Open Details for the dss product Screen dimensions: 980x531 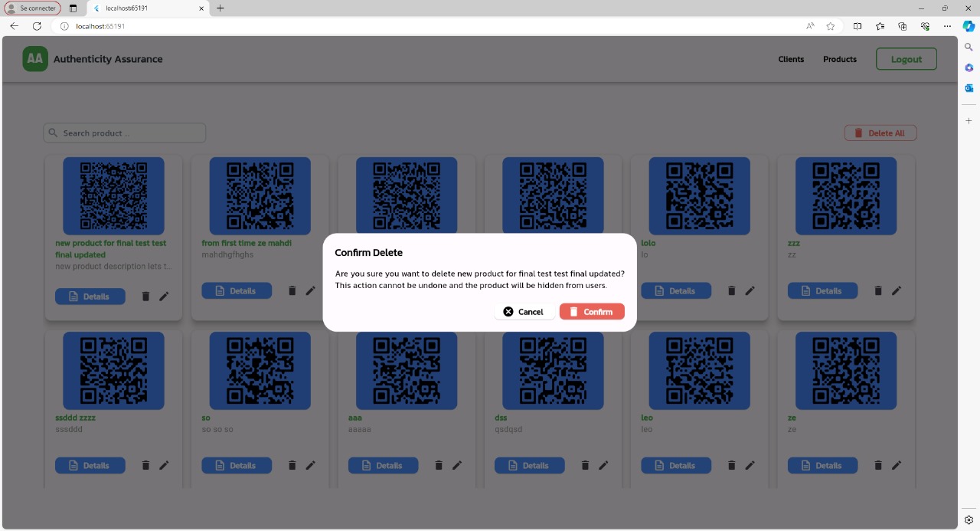530,465
